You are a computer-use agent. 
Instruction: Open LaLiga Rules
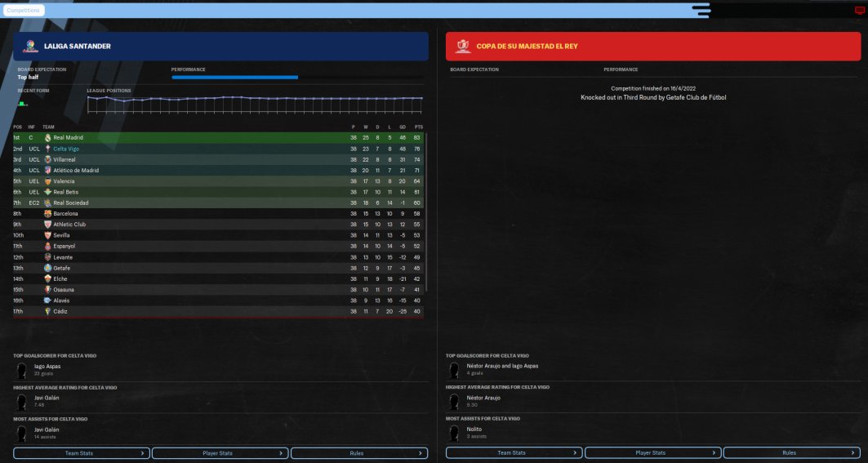pos(358,453)
